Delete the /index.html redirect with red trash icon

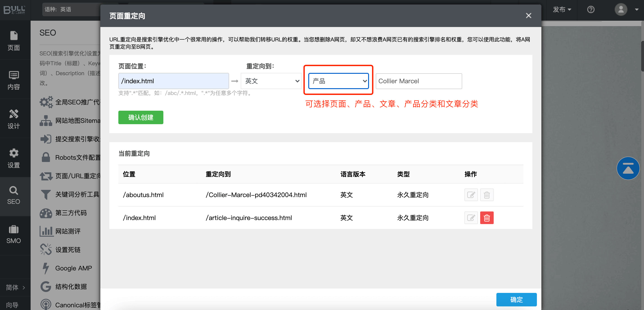(x=486, y=218)
